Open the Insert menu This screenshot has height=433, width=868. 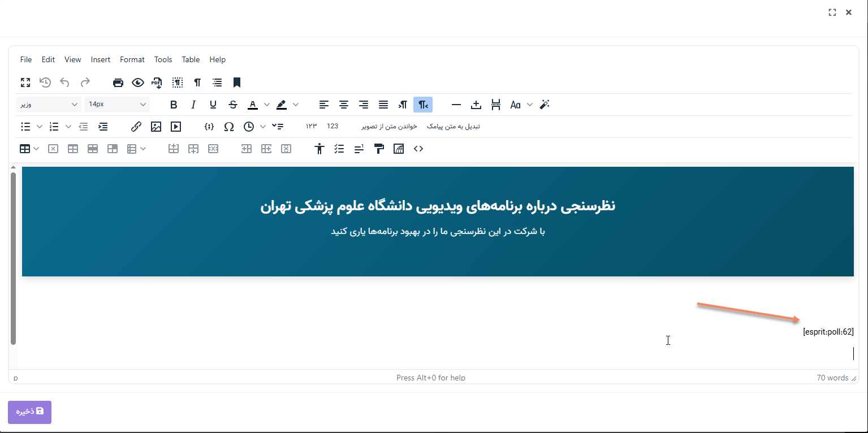point(101,59)
